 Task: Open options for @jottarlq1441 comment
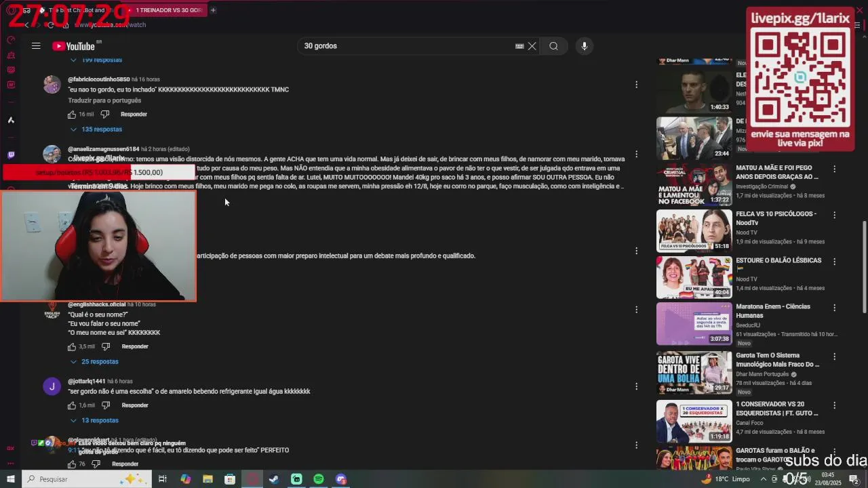(x=636, y=386)
